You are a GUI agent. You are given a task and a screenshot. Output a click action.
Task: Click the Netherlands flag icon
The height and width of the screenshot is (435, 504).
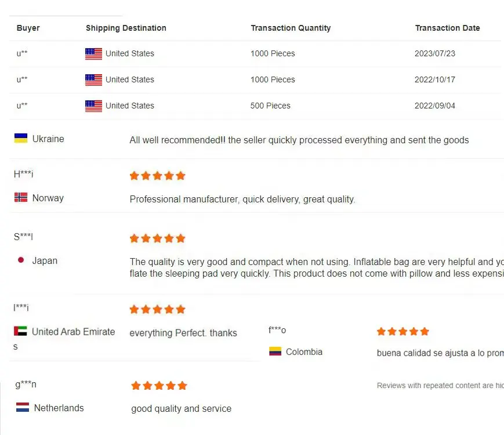23,407
